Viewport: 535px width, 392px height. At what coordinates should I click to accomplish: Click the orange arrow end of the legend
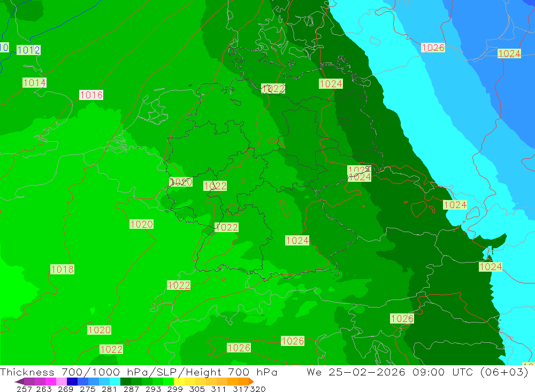251,381
